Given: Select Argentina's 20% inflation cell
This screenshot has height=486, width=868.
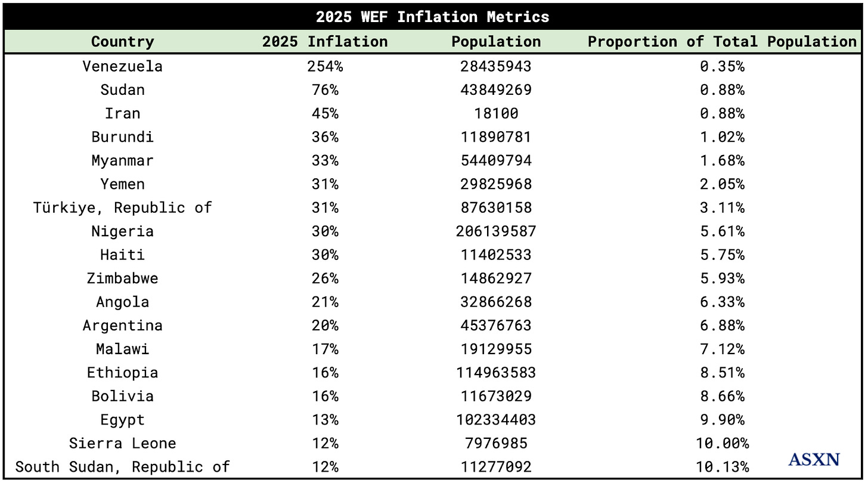Looking at the screenshot, I should tap(325, 326).
